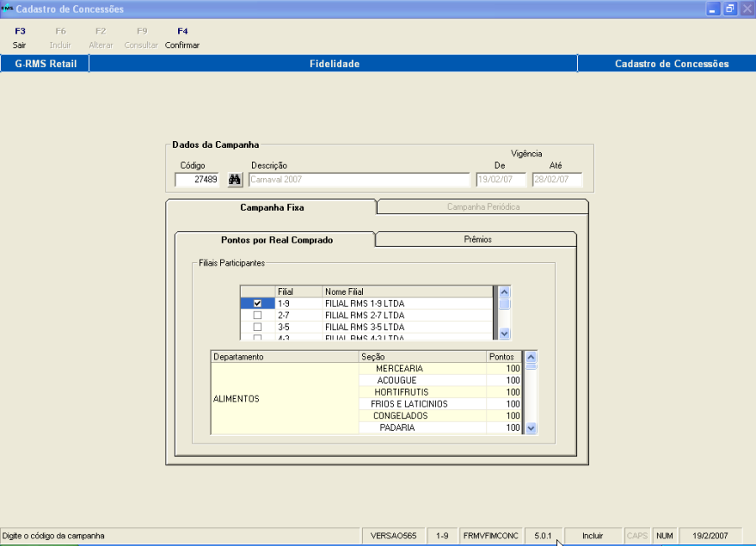
Task: Enable the Filial 3-5 checkbox
Action: (258, 327)
